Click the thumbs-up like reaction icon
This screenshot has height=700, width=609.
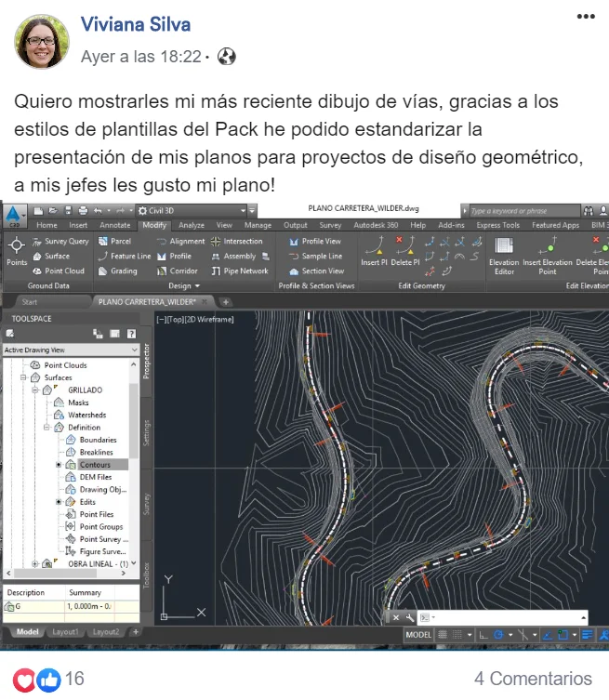pyautogui.click(x=48, y=680)
